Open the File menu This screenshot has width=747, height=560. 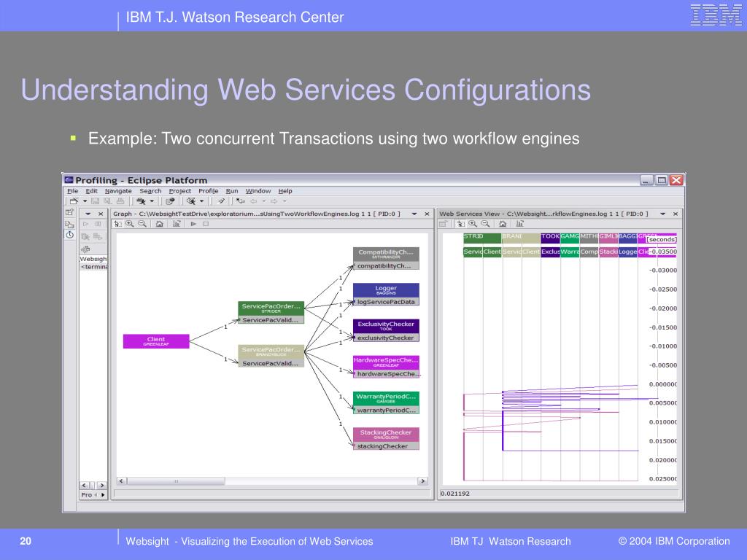pyautogui.click(x=72, y=191)
